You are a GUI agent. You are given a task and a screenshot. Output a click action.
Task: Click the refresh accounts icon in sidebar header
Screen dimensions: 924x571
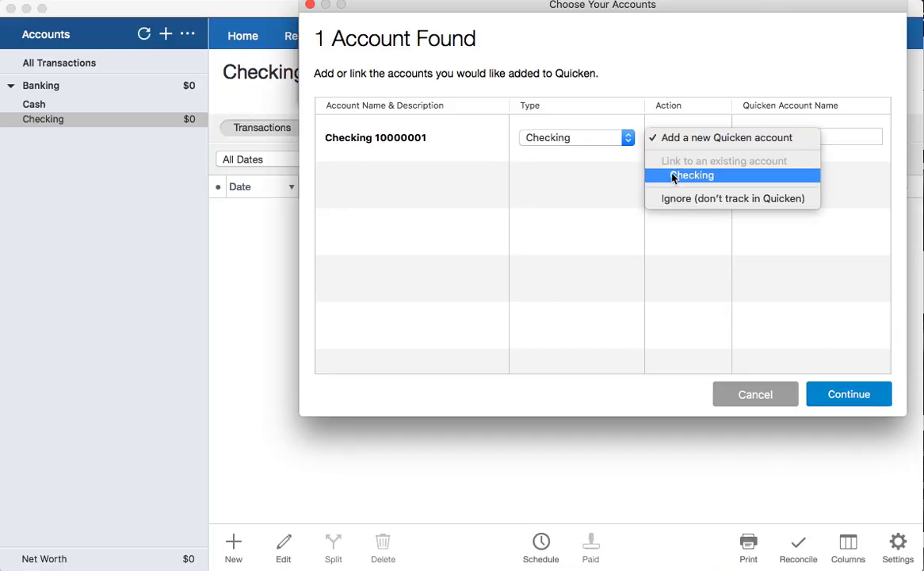[143, 33]
